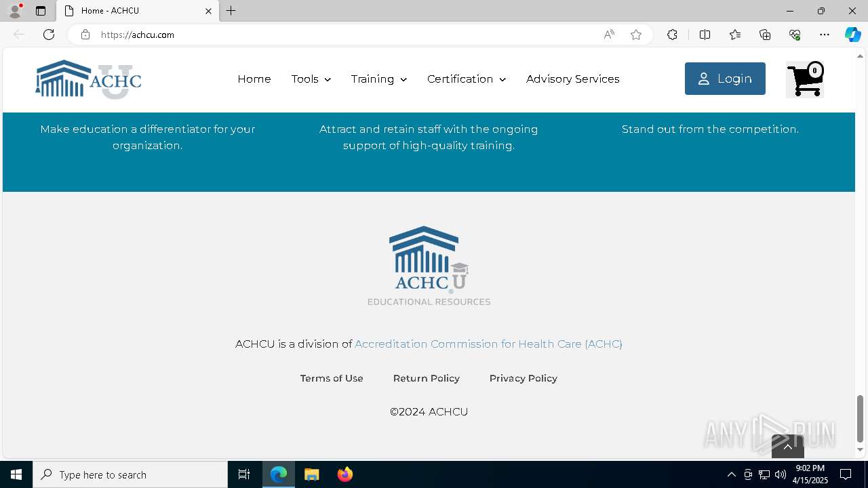Click Microsoft Edge taskbar icon
The image size is (868, 488).
point(279,474)
